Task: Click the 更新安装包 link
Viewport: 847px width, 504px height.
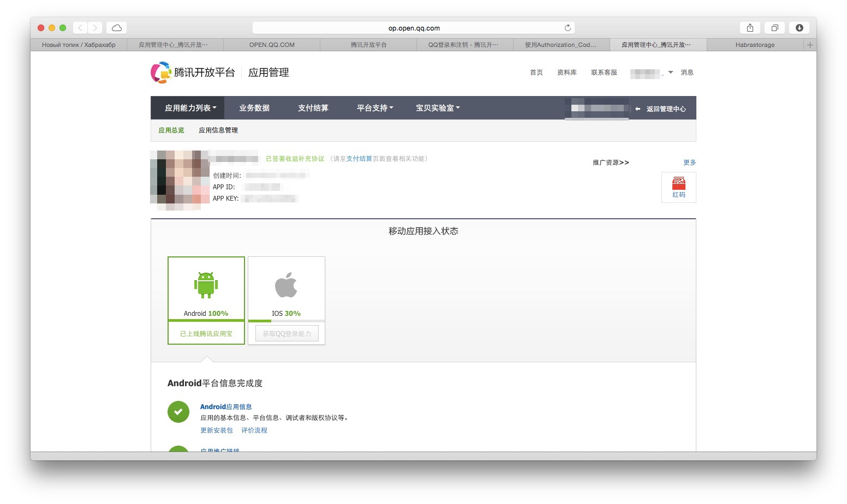Action: click(217, 430)
